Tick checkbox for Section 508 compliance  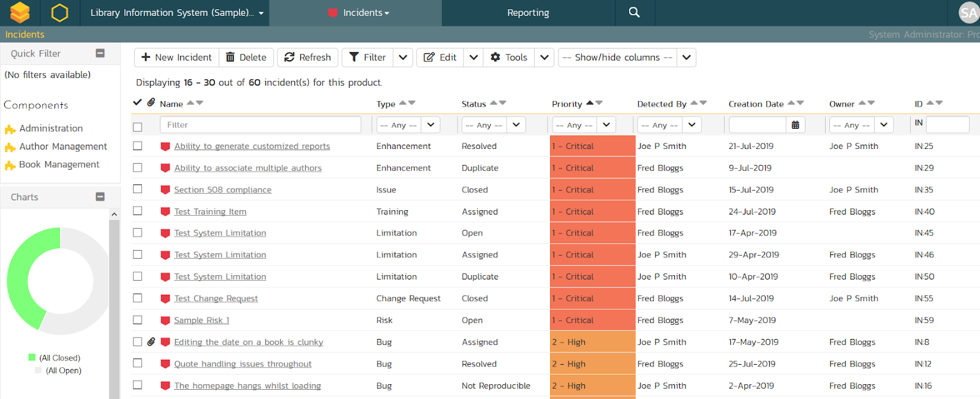(x=138, y=189)
